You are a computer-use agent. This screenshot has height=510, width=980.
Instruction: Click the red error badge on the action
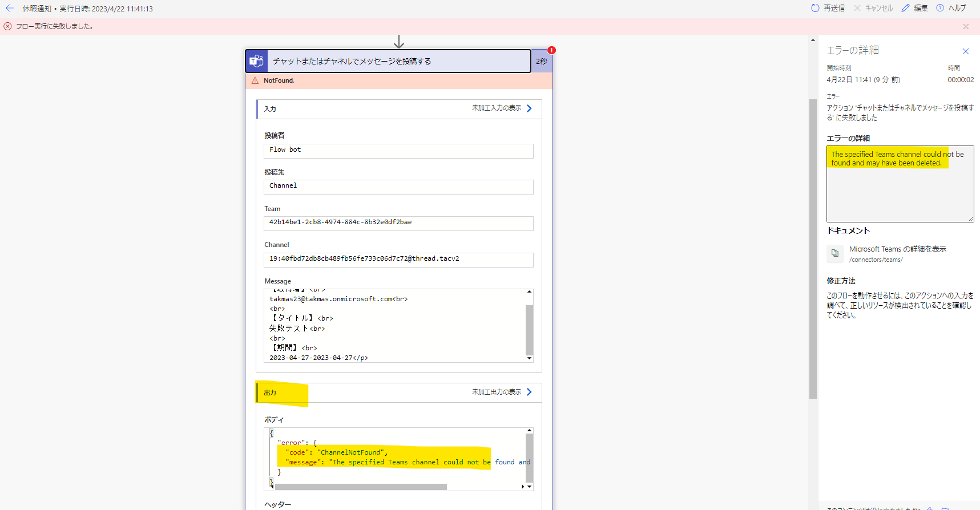(x=551, y=50)
